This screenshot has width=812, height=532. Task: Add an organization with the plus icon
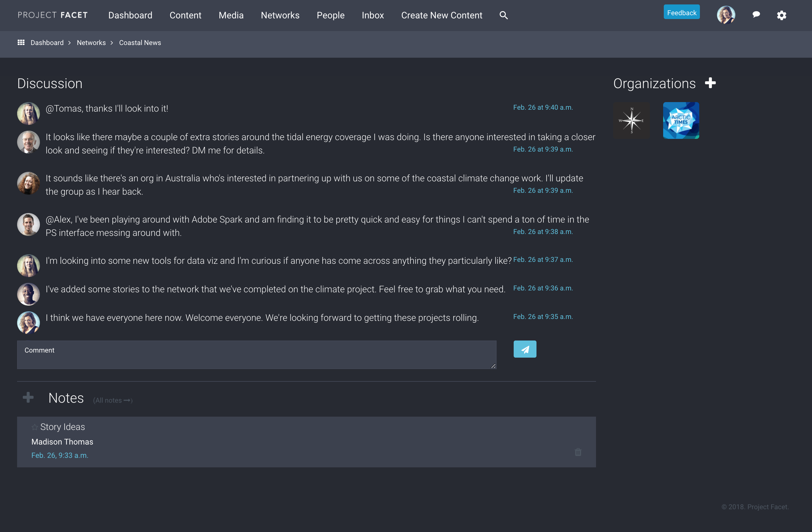(711, 83)
